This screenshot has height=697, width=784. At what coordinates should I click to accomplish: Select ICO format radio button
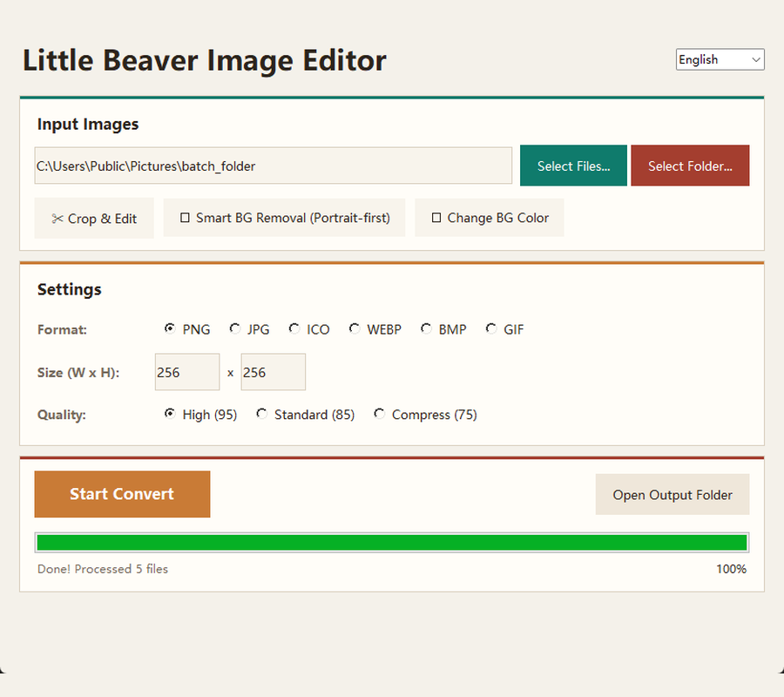294,328
